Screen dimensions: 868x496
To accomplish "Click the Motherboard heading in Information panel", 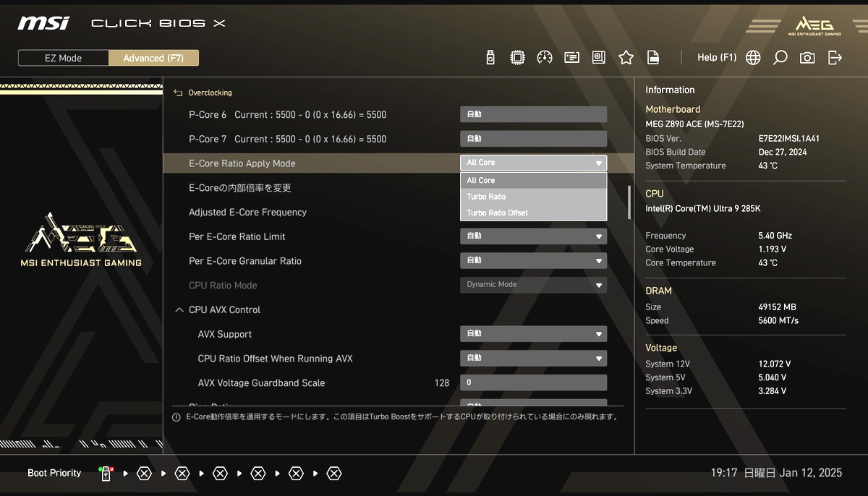I will coord(673,109).
